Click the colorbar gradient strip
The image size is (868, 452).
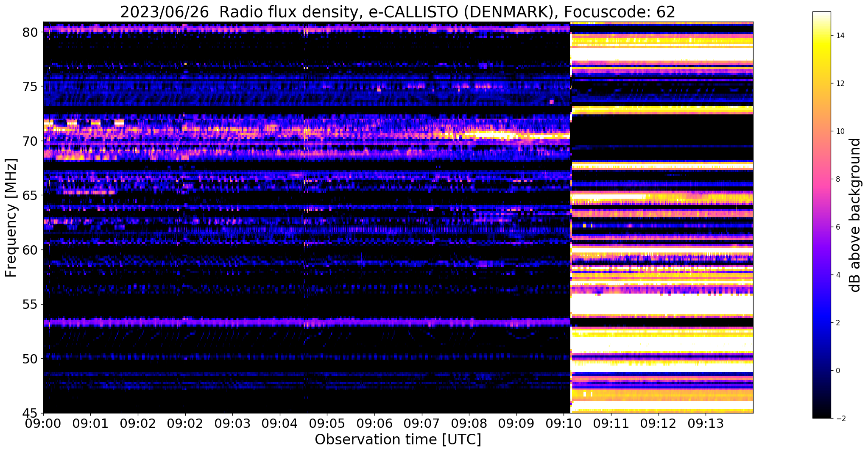click(x=821, y=215)
